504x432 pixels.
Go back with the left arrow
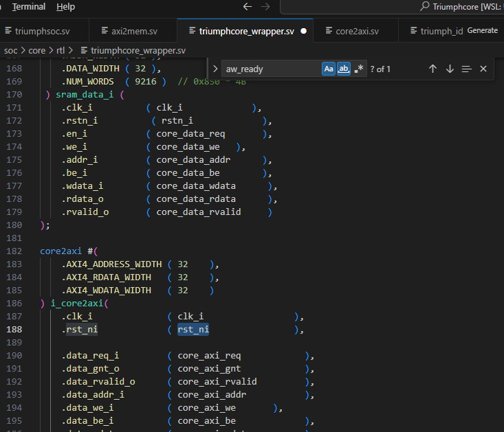(248, 7)
